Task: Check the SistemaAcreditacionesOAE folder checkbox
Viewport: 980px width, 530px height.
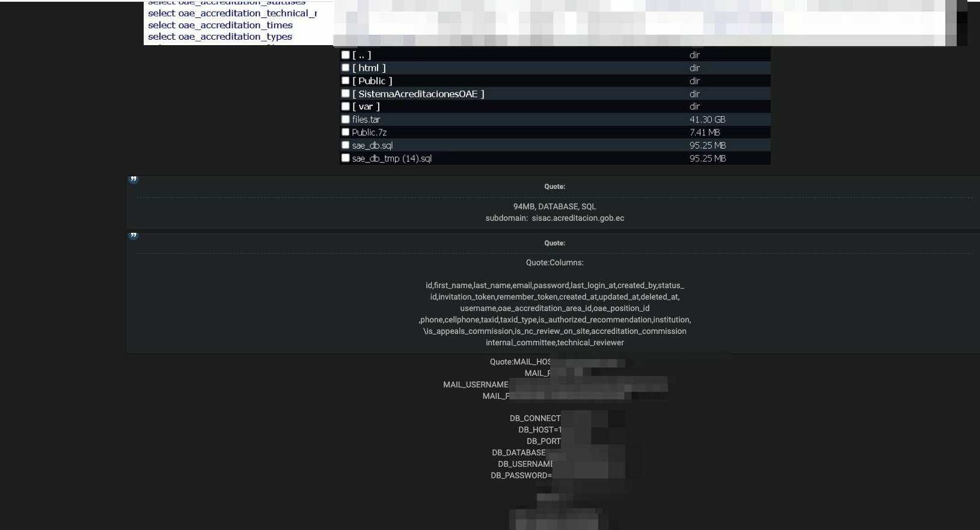Action: pyautogui.click(x=345, y=93)
